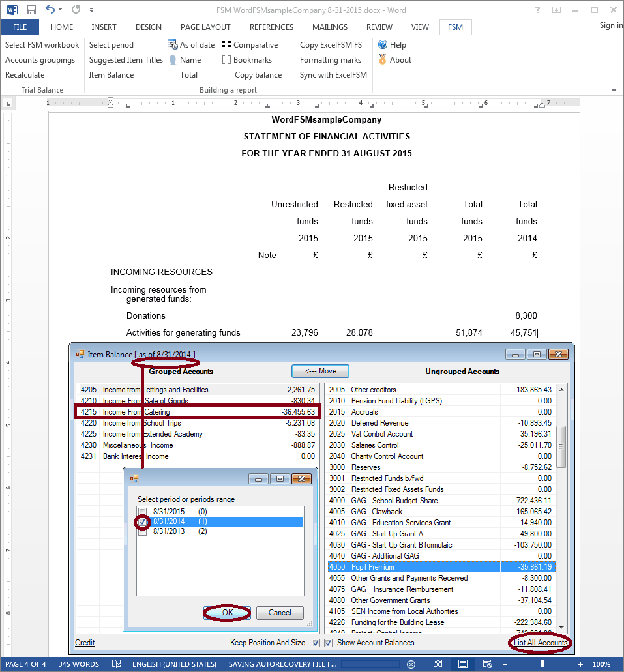Click the zoom out minus icon

(x=505, y=664)
